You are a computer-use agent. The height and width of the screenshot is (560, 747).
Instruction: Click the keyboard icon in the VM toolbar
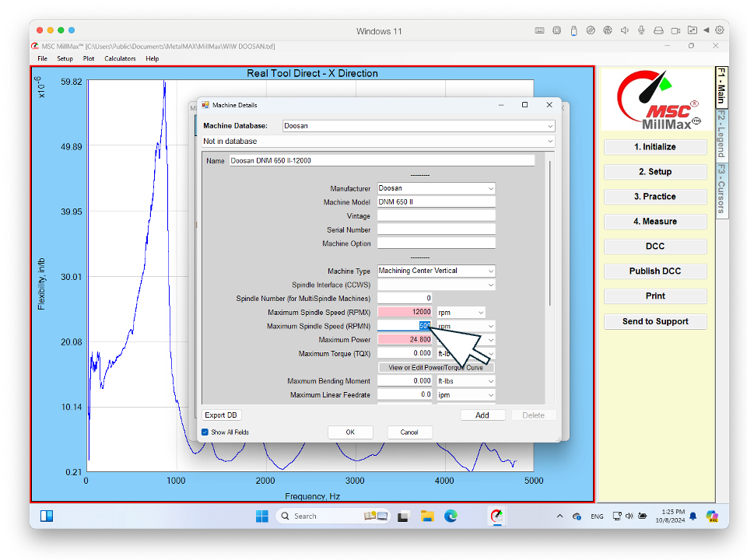539,30
